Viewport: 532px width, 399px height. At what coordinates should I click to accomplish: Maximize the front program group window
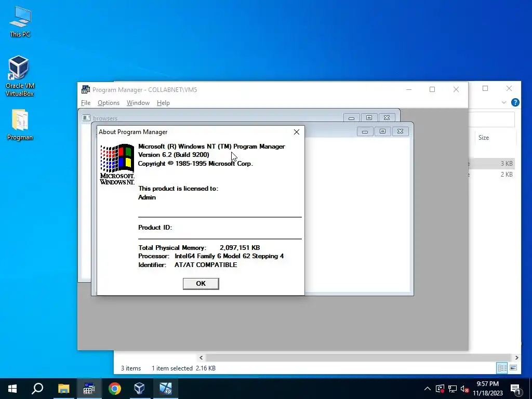(x=383, y=131)
